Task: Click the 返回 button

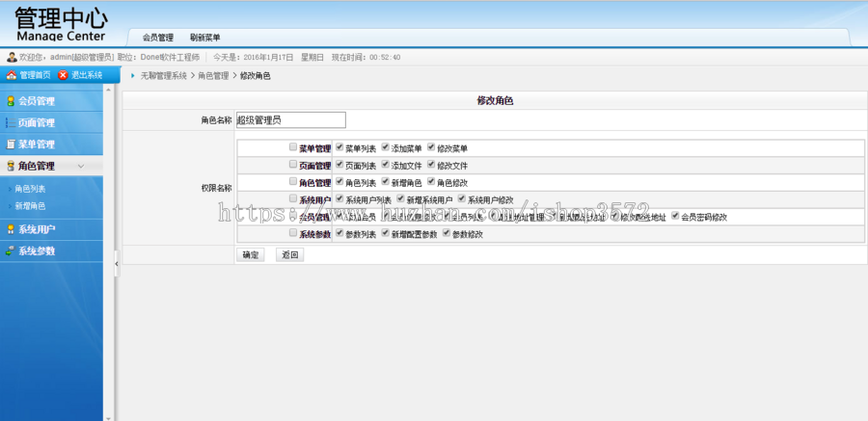Action: 290,255
